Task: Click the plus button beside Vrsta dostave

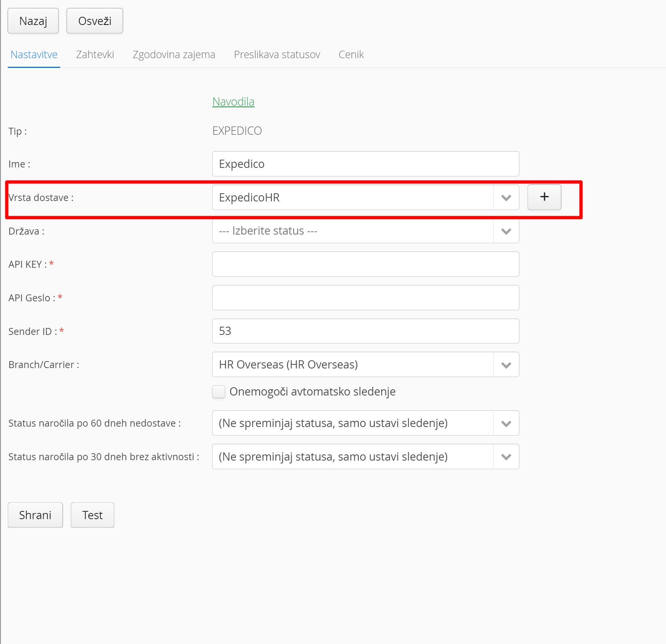Action: 544,197
